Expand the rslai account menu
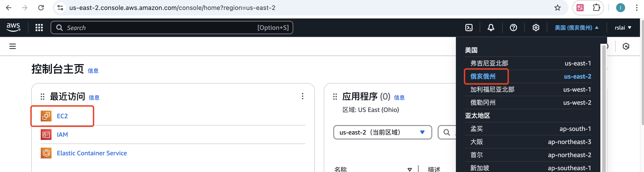Viewport: 644px width, 172px height. pos(623,28)
